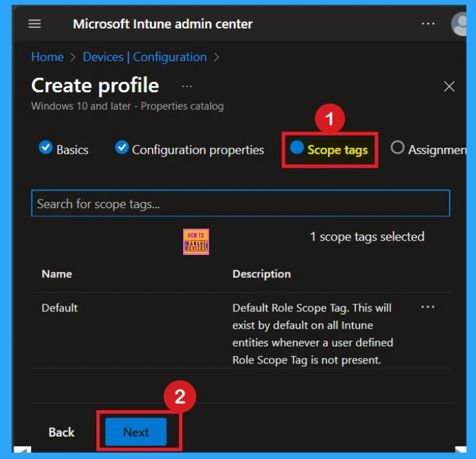This screenshot has height=459, width=476.
Task: Click 'Windows 10 and later - Properties catalog' subtitle
Action: tap(127, 106)
